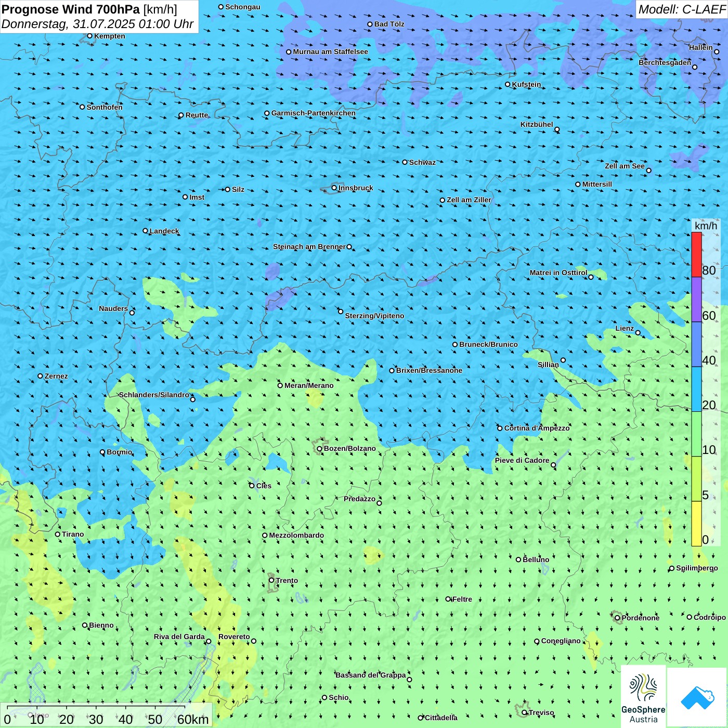Click the 'Feltre' label
728x728 pixels.
point(462,599)
